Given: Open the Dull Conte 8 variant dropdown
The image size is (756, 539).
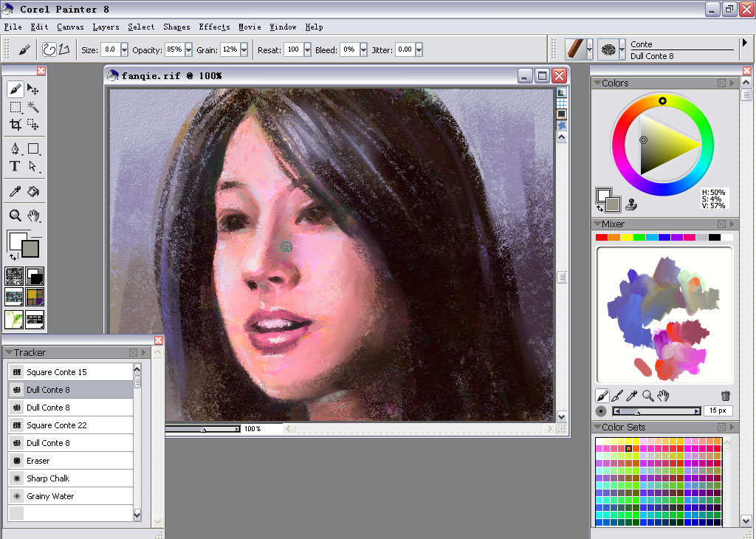Looking at the screenshot, I should click(622, 49).
